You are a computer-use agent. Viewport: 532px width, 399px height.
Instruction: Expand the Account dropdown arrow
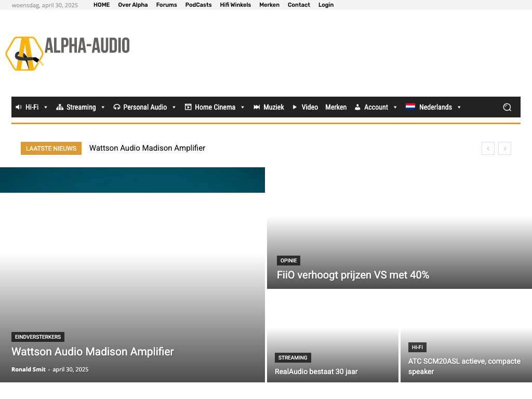click(x=395, y=108)
